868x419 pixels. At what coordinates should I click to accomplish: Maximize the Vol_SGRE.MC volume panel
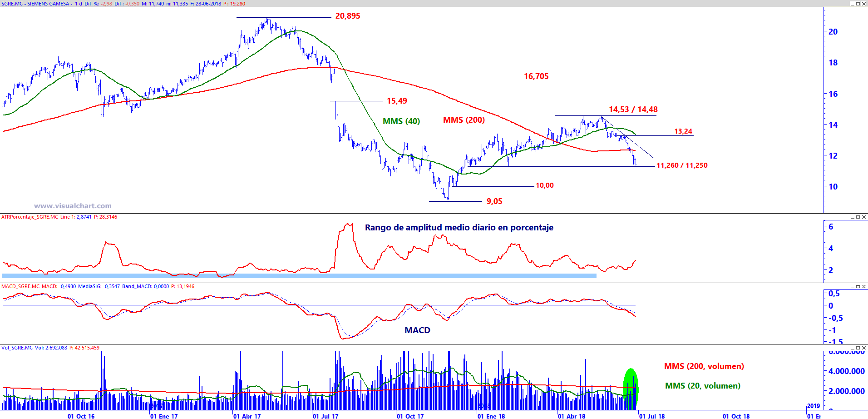[x=858, y=348]
